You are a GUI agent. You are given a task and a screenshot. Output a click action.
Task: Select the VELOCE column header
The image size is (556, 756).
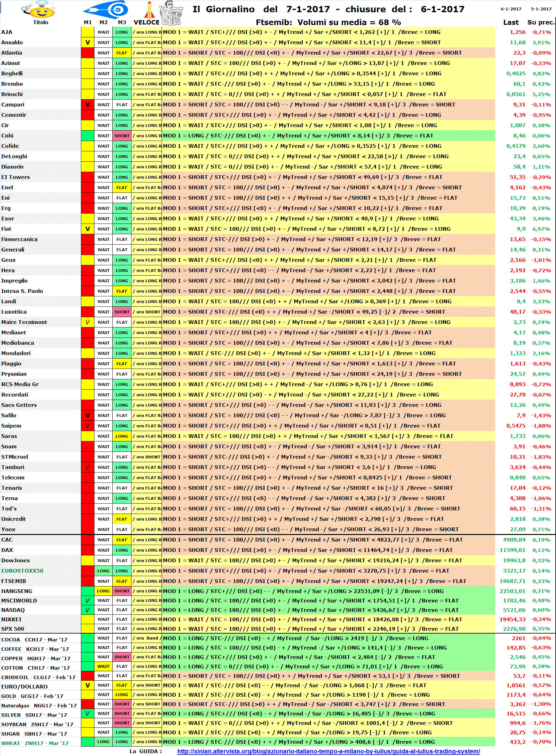[147, 22]
